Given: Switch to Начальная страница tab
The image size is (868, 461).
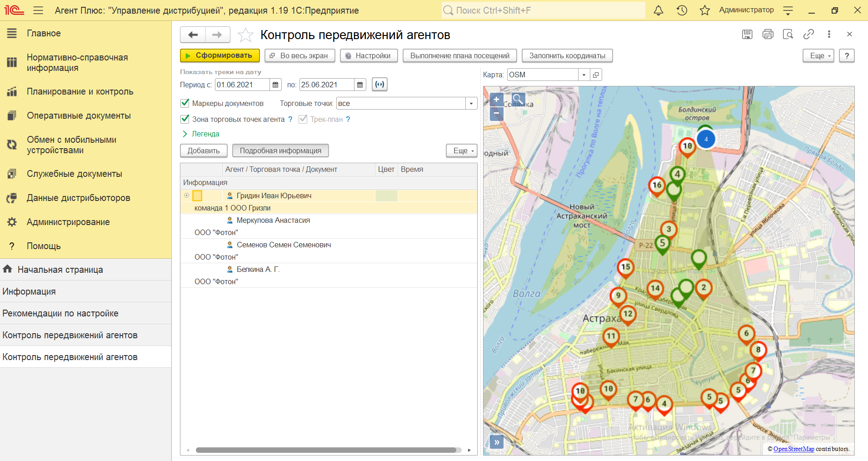Looking at the screenshot, I should (85, 270).
